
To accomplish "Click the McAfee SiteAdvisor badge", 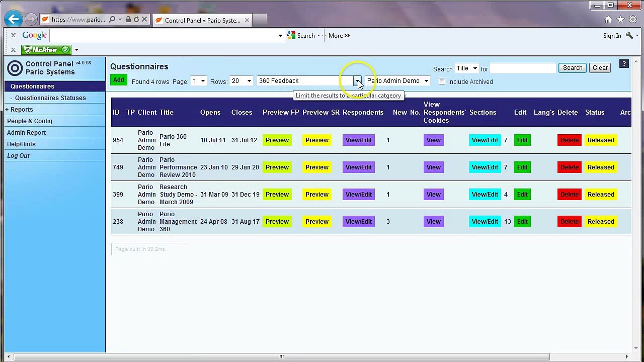I will [46, 50].
